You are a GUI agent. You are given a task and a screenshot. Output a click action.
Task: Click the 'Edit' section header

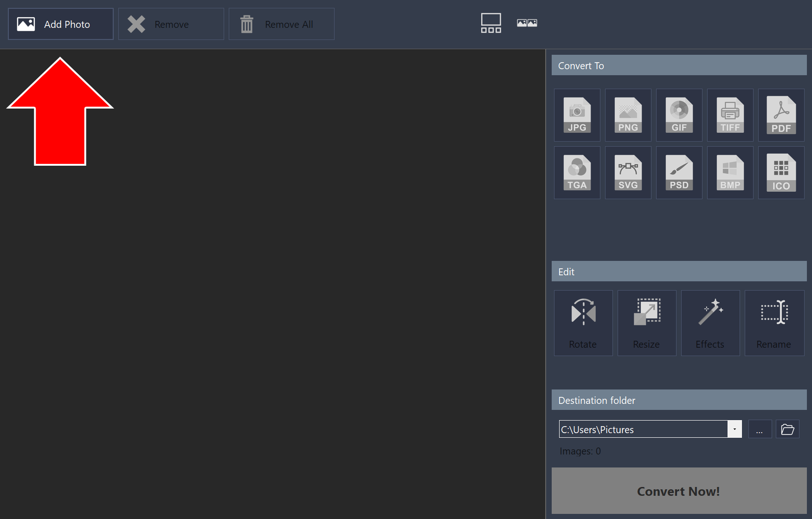679,272
